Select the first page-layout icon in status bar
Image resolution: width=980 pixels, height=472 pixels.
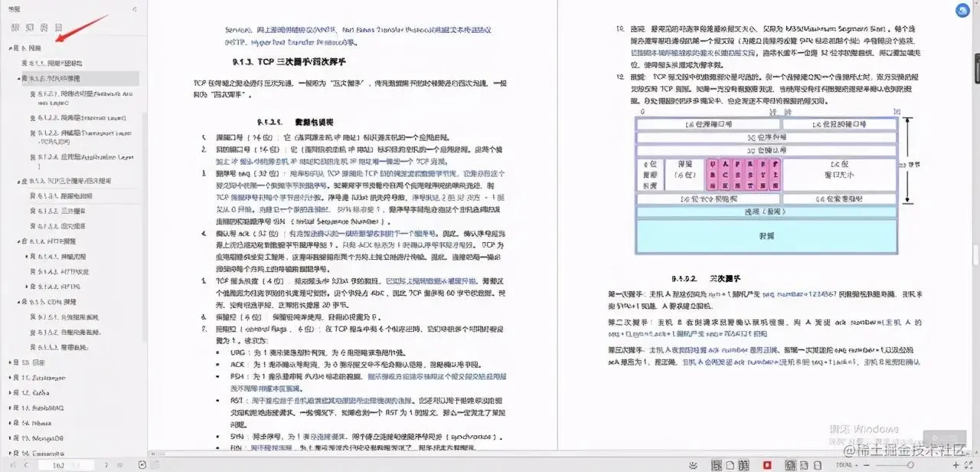[716, 465]
